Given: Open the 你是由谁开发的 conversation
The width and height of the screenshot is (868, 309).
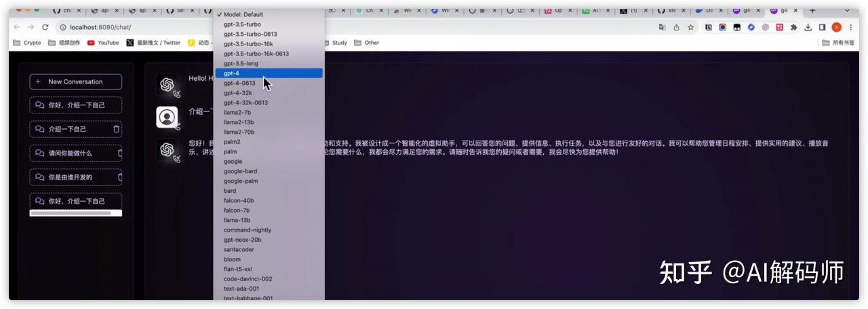Looking at the screenshot, I should 71,177.
